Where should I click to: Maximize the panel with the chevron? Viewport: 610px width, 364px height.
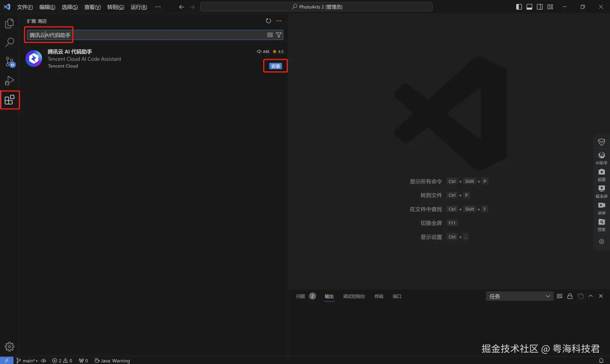(591, 296)
